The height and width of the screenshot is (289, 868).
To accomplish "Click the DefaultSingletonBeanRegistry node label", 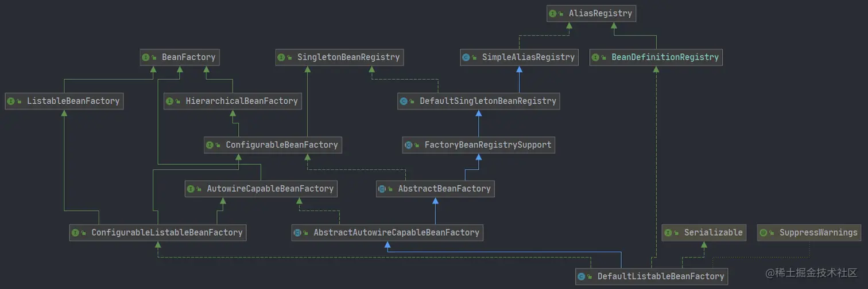I will click(x=488, y=101).
